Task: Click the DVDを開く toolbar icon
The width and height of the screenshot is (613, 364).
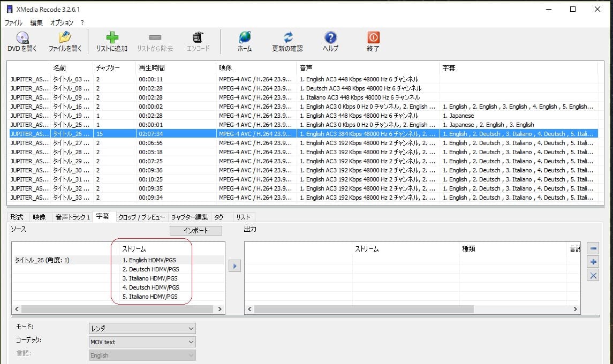Action: point(22,38)
